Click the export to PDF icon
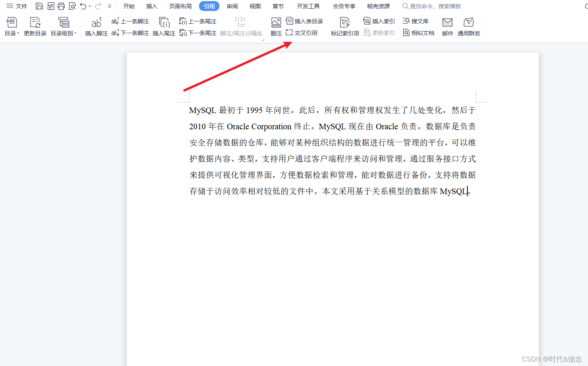The height and width of the screenshot is (366, 588). (x=51, y=6)
